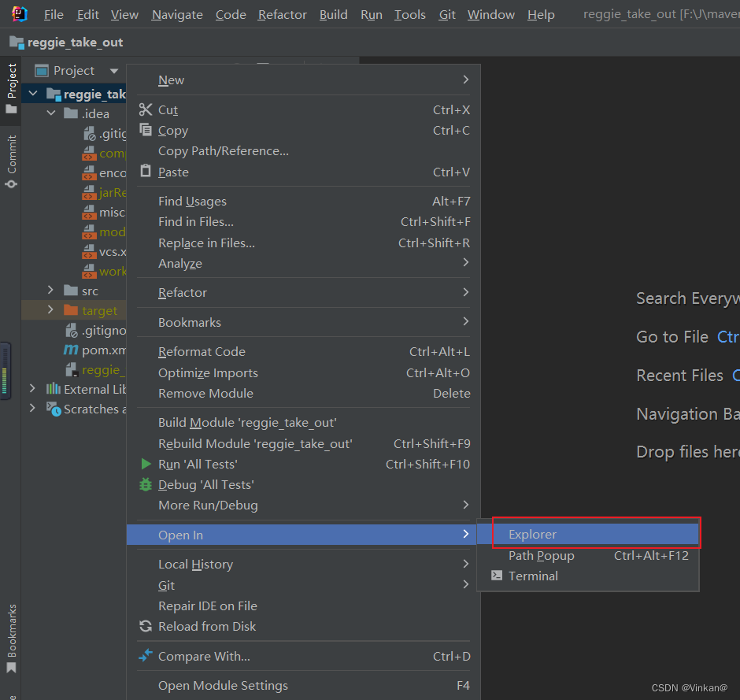The width and height of the screenshot is (740, 700).
Task: Select the Terminal icon in Open In submenu
Action: [x=498, y=576]
